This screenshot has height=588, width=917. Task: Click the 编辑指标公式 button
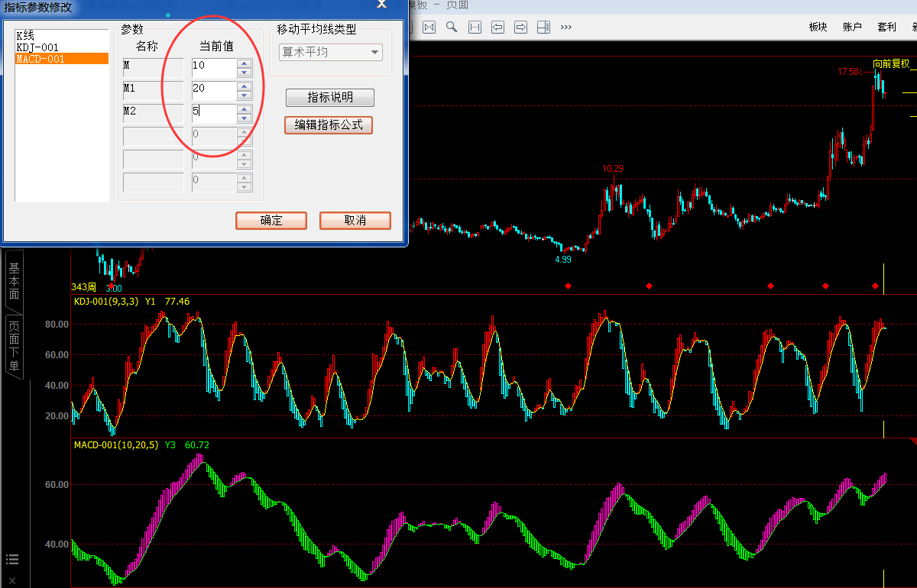tap(329, 124)
